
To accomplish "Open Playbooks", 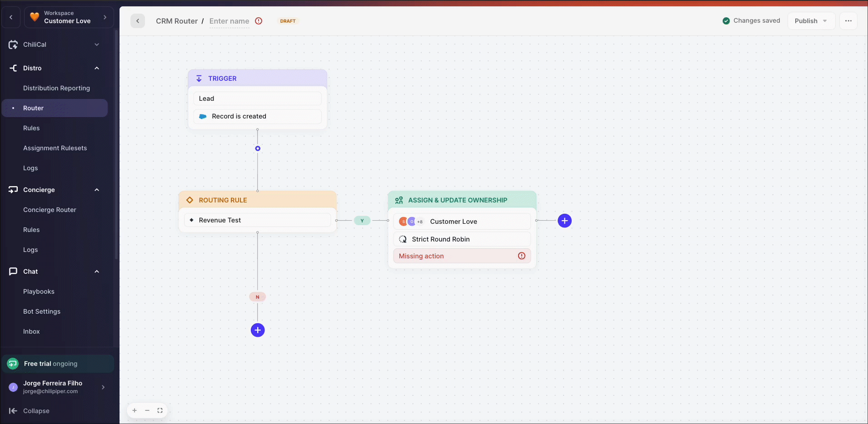I will pos(39,291).
